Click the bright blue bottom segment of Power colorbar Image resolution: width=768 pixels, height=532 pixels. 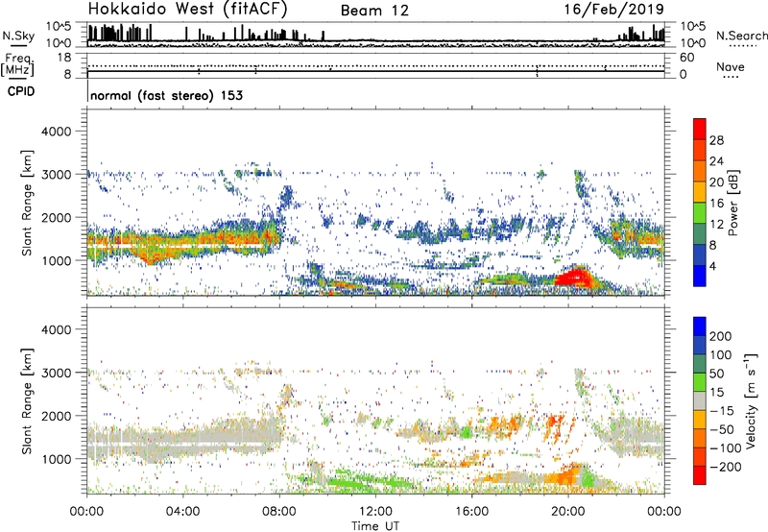pyautogui.click(x=700, y=276)
